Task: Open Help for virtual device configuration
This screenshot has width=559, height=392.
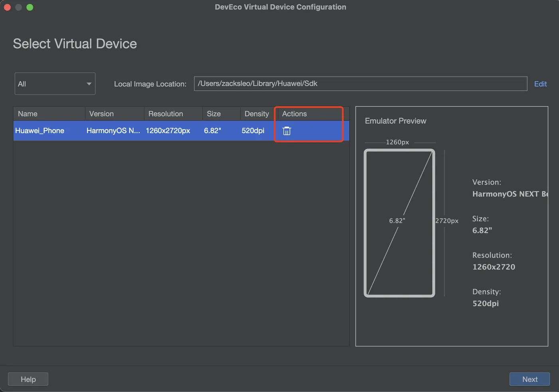Action: [x=28, y=379]
